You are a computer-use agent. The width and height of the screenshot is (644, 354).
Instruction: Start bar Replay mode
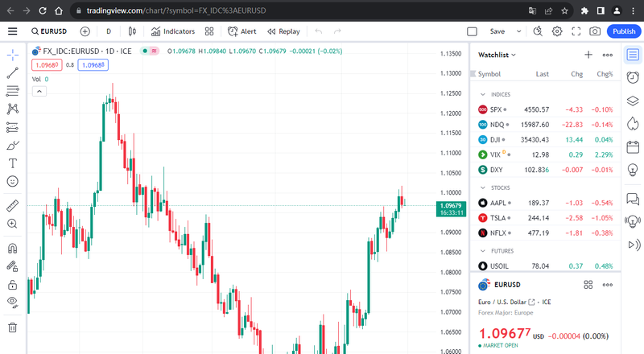point(283,31)
